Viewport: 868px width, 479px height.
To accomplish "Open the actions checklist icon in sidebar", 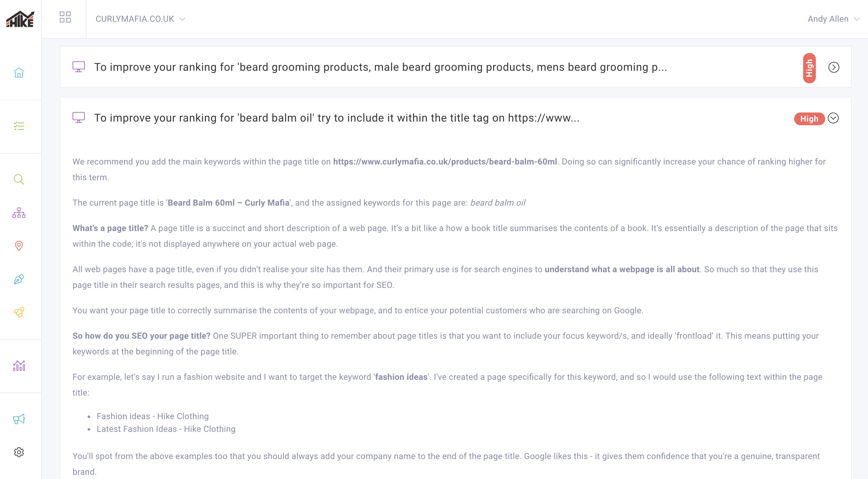I will click(19, 126).
